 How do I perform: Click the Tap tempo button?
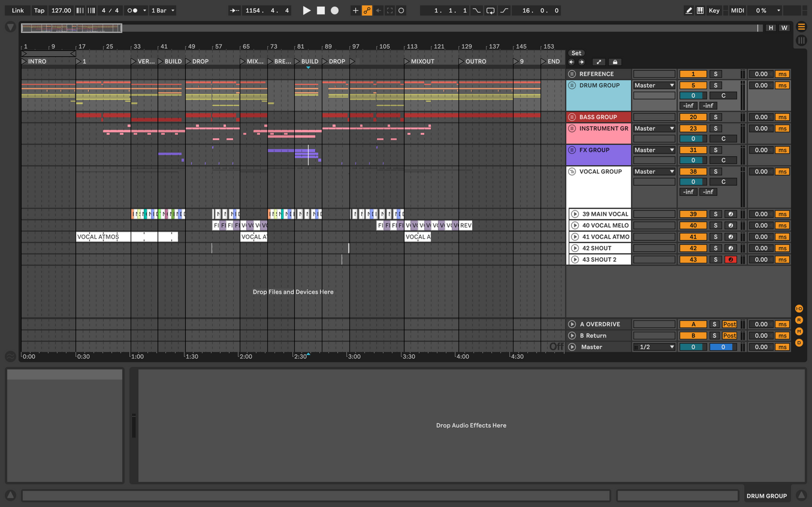click(x=39, y=11)
